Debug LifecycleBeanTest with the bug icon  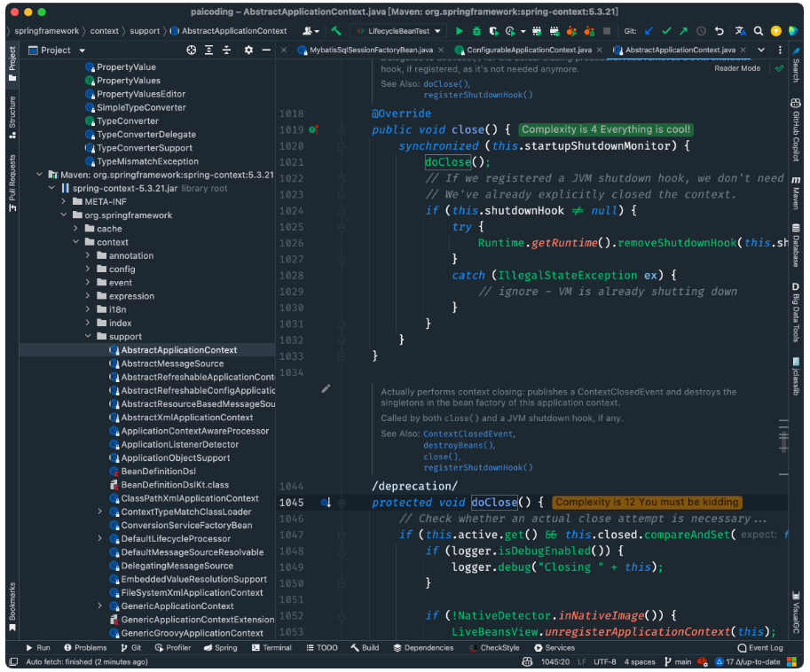coord(476,31)
